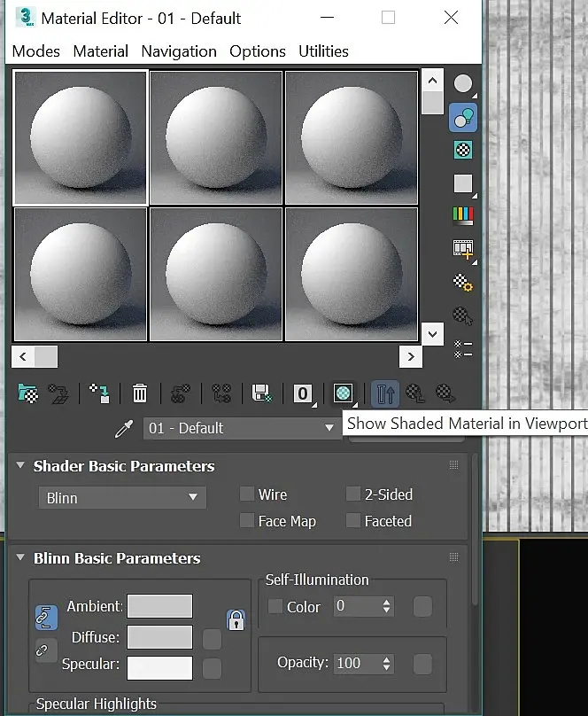Screen dimensions: 588x716
Task: Click the Video Color Check icon
Action: pyautogui.click(x=463, y=215)
